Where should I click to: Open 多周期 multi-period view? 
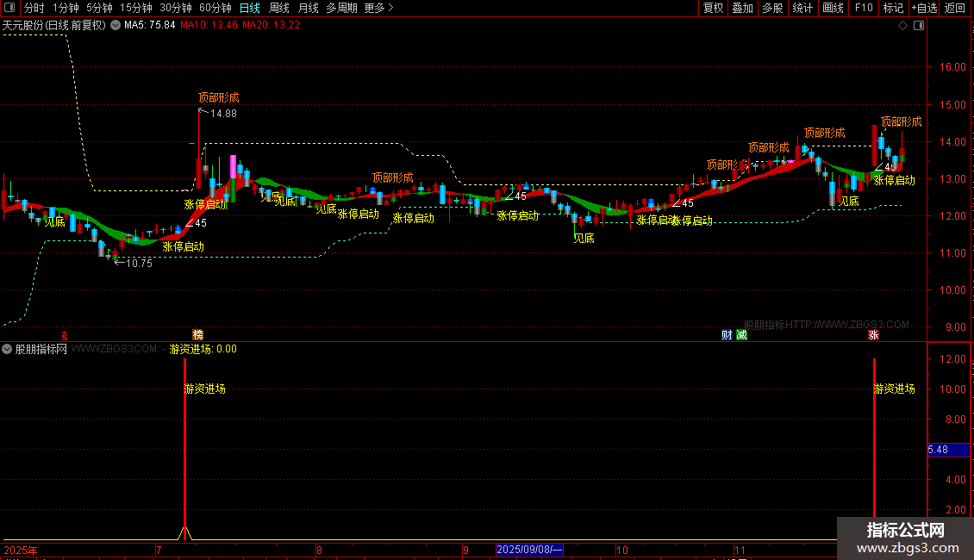(341, 8)
